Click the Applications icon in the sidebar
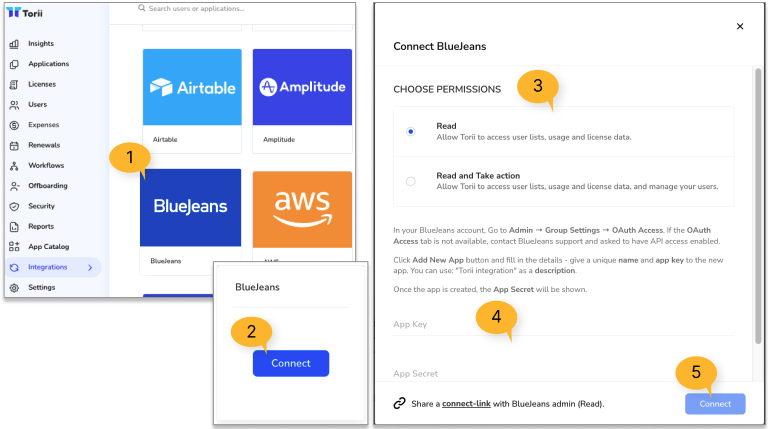Screen dimensions: 768x429 (14, 64)
